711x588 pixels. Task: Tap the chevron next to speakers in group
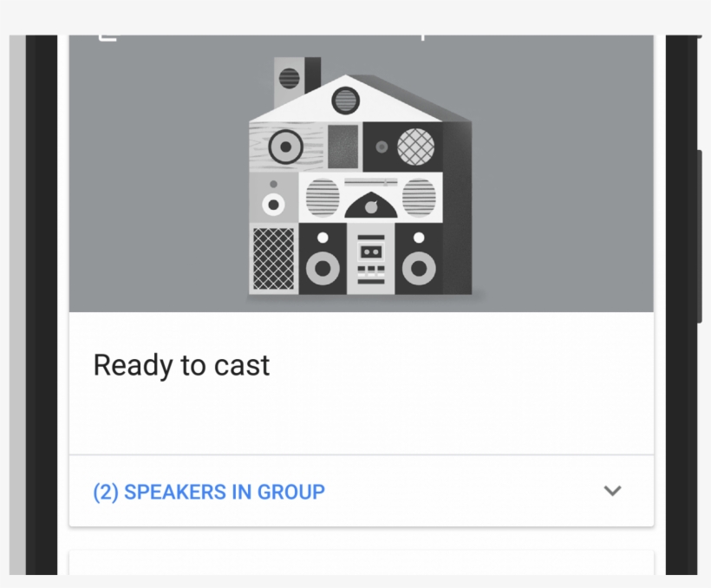tap(613, 491)
